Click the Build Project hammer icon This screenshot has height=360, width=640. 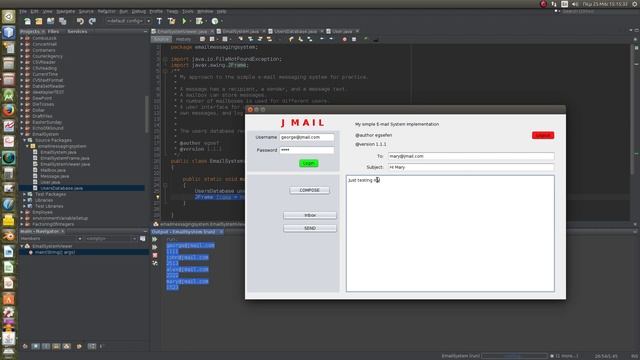(159, 21)
